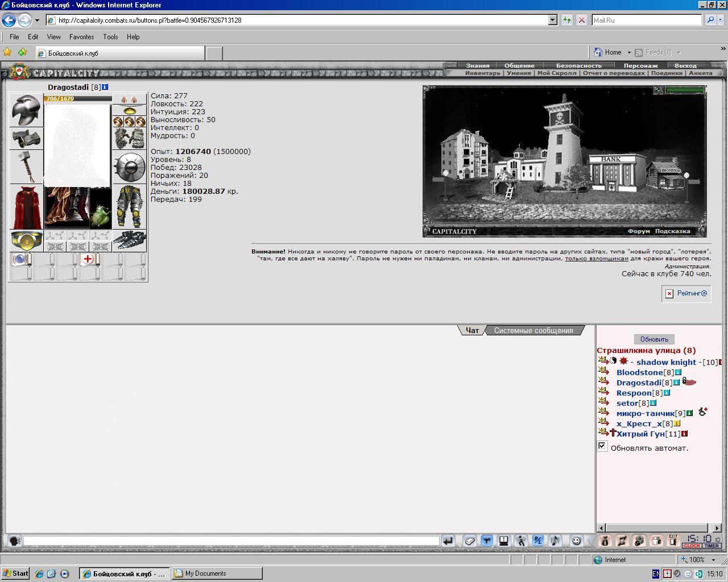Image resolution: width=728 pixels, height=582 pixels.
Task: Click the green bar above city map
Action: (685, 90)
